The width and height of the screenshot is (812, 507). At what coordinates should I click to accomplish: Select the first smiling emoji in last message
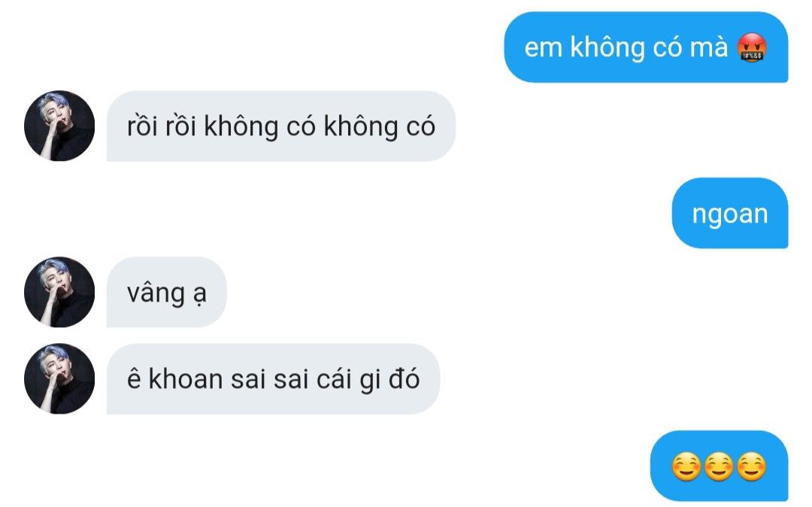coord(686,466)
